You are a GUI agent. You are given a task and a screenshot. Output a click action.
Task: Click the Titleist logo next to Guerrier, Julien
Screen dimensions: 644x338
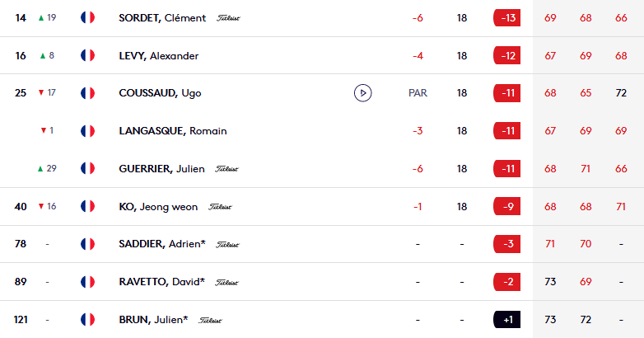click(226, 169)
